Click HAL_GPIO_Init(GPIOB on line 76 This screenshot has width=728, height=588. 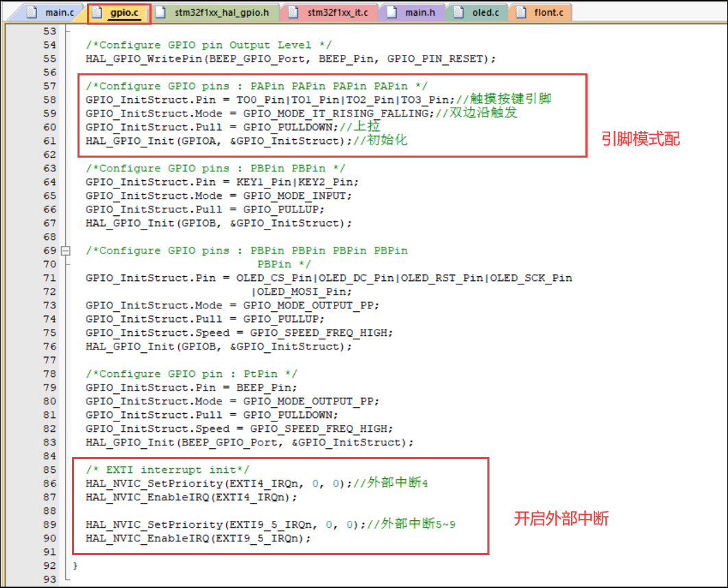[150, 347]
